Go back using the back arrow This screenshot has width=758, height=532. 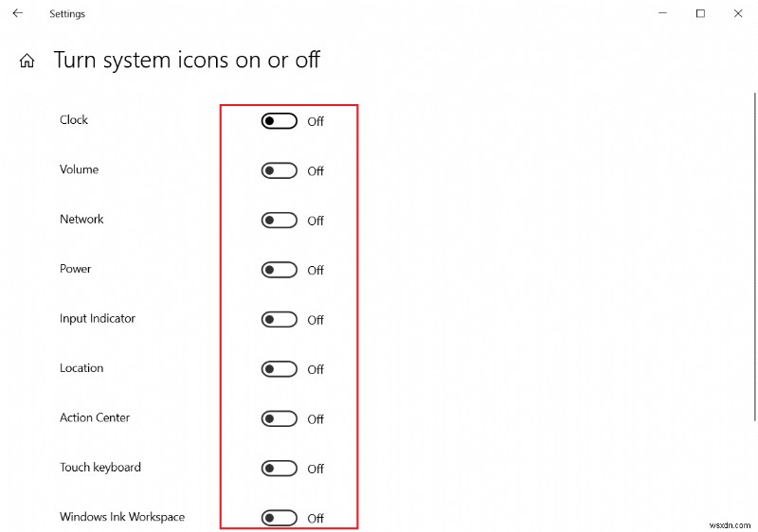[x=17, y=13]
